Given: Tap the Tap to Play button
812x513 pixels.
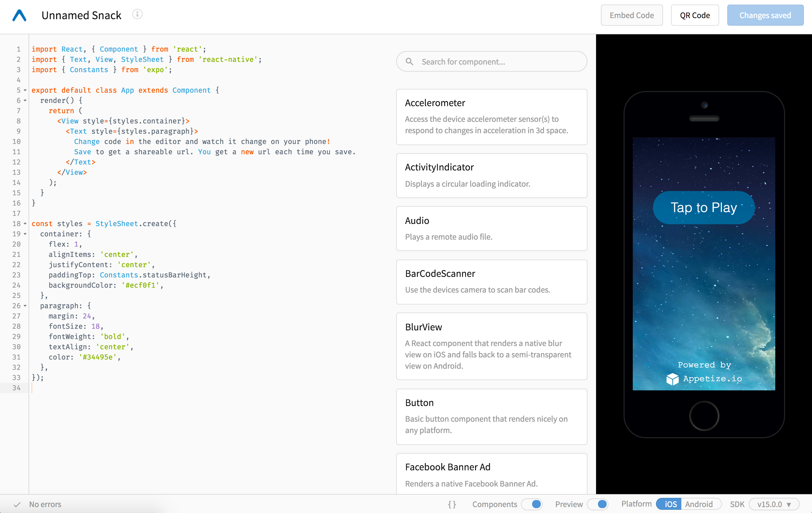Looking at the screenshot, I should pyautogui.click(x=703, y=207).
